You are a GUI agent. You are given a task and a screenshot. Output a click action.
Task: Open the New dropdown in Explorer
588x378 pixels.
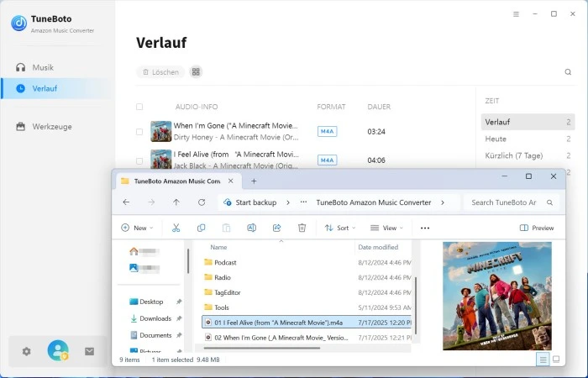[x=137, y=228]
